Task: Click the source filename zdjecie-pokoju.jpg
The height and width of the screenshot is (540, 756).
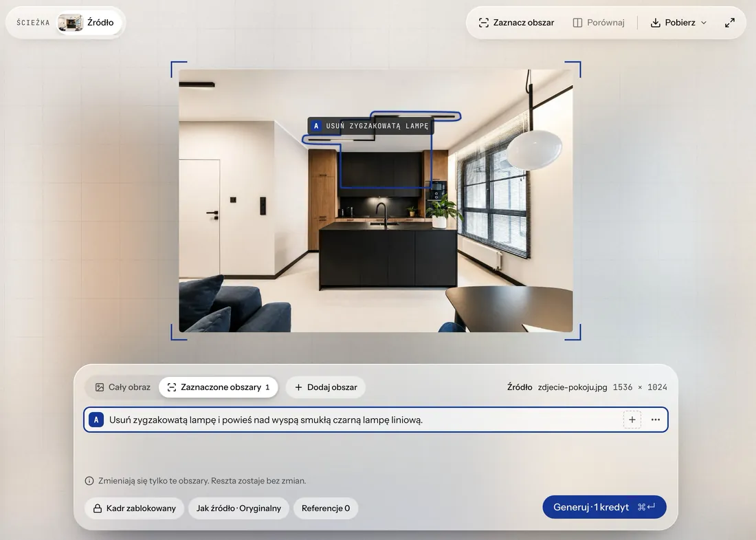Action: coord(572,387)
